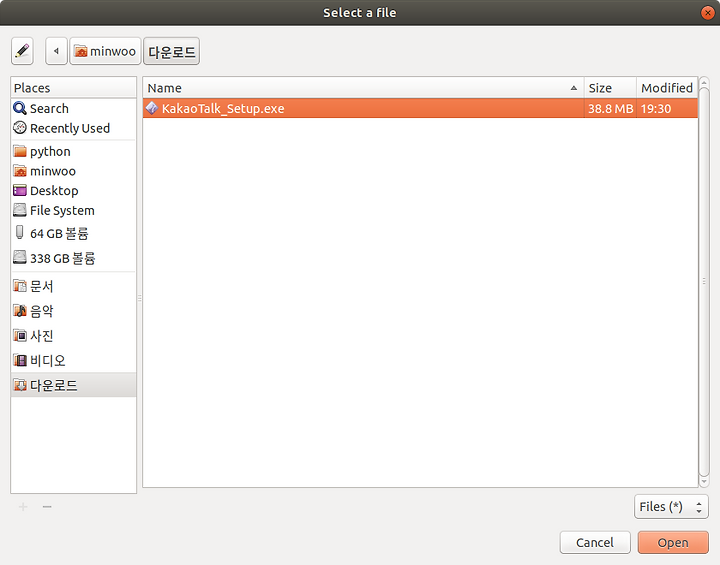Open Recently Used in Places
The height and width of the screenshot is (565, 720).
(x=73, y=128)
